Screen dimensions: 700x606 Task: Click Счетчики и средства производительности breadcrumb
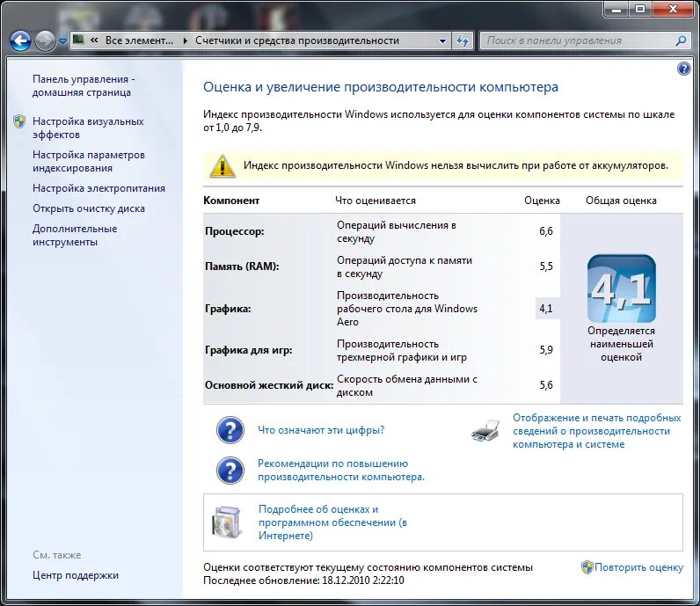(x=297, y=40)
